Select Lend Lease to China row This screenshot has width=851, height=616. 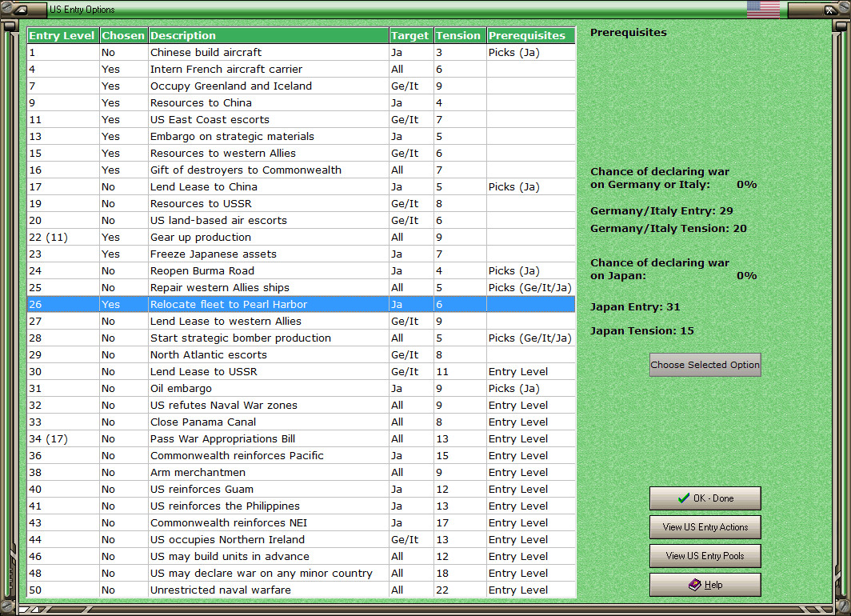click(x=302, y=187)
